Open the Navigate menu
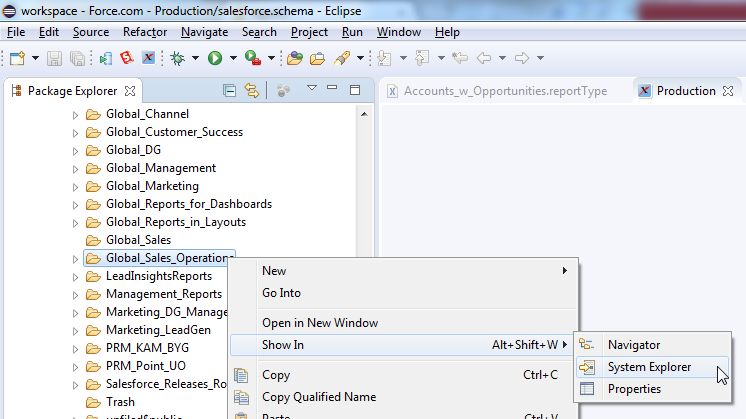Image resolution: width=746 pixels, height=419 pixels. click(x=204, y=32)
